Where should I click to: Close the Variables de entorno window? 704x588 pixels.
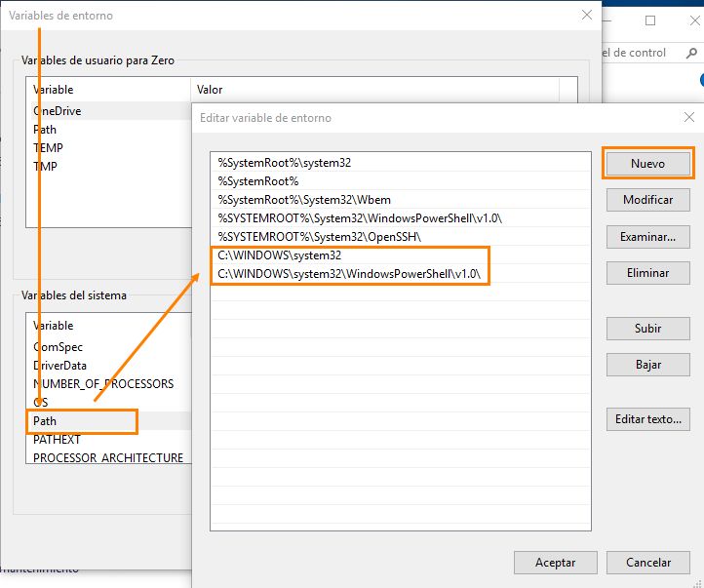(587, 16)
